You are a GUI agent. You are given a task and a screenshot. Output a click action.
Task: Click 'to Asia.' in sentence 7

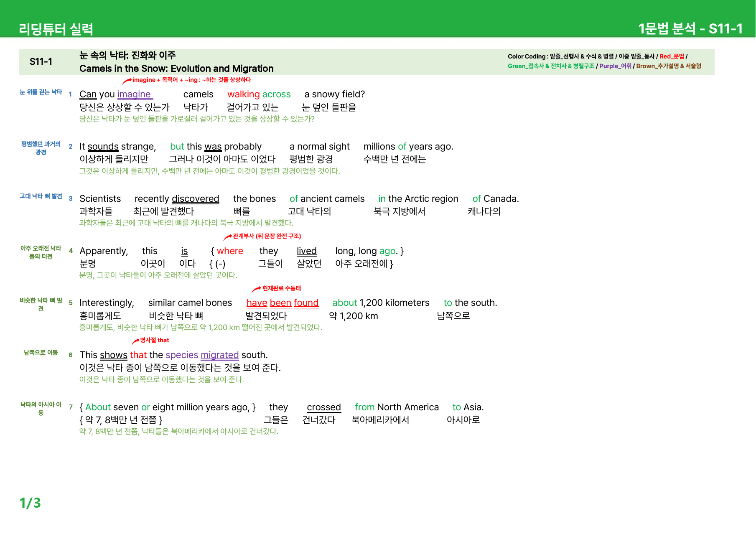tap(468, 407)
